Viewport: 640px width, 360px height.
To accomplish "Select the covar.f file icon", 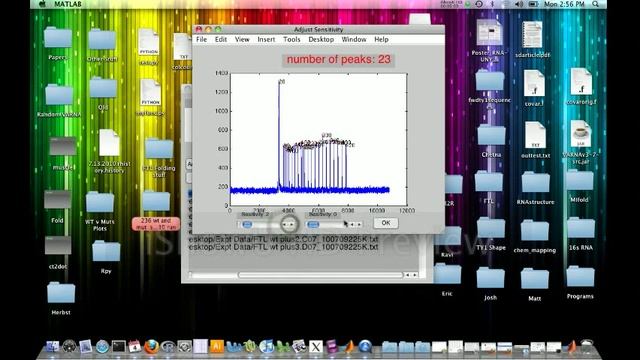I will 534,83.
